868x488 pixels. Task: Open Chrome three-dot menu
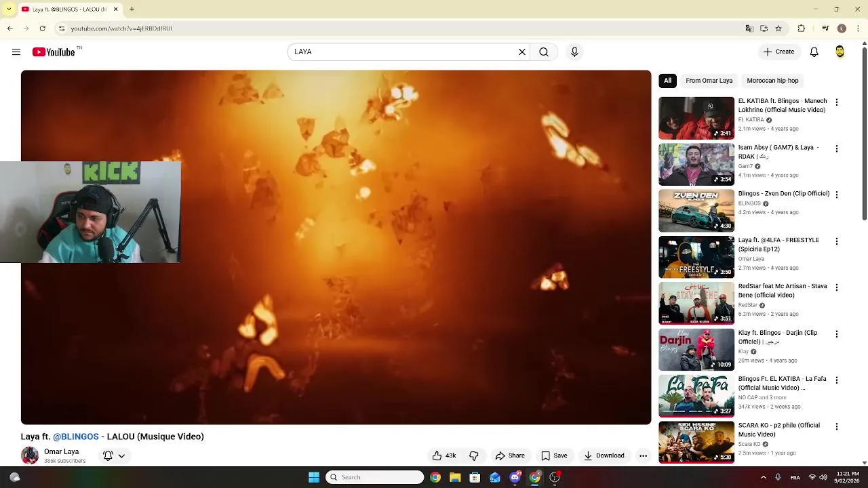pos(858,28)
